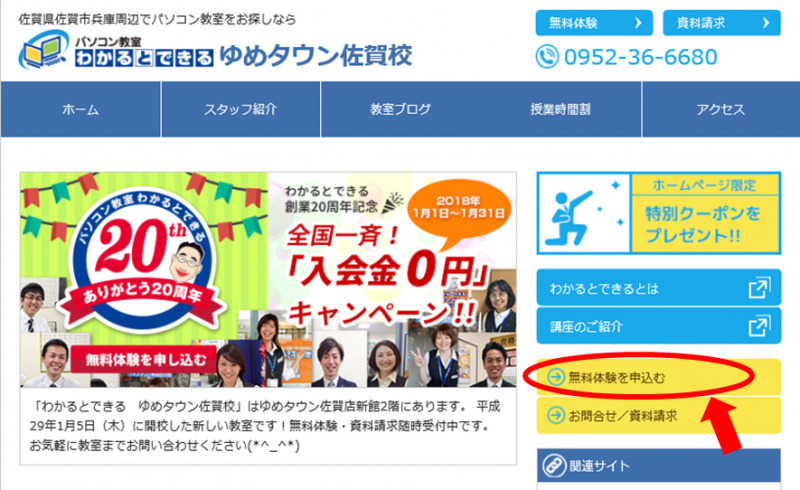Click the 0952-36-6680 phone number
Image resolution: width=800 pixels, height=490 pixels.
(x=641, y=57)
